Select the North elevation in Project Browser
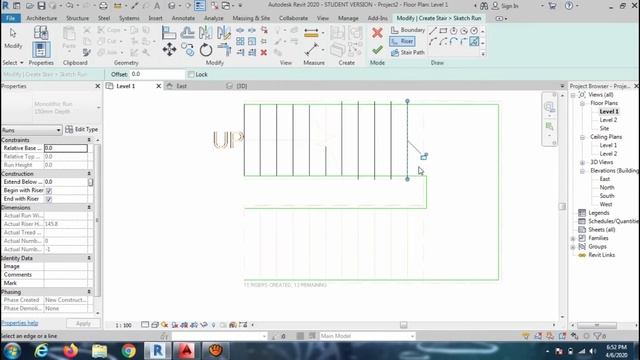This screenshot has height=360, width=640. tap(607, 187)
